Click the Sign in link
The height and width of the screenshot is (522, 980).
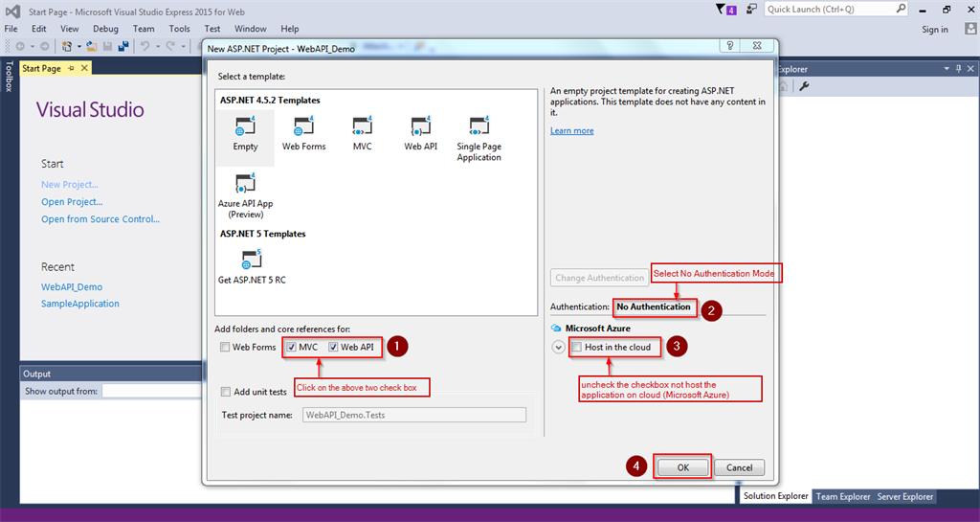point(934,30)
